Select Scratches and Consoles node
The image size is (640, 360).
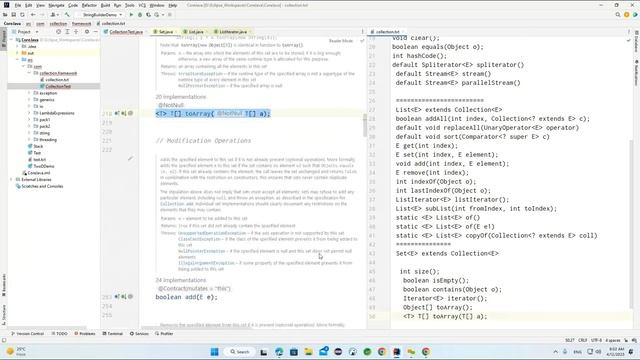pos(39,186)
